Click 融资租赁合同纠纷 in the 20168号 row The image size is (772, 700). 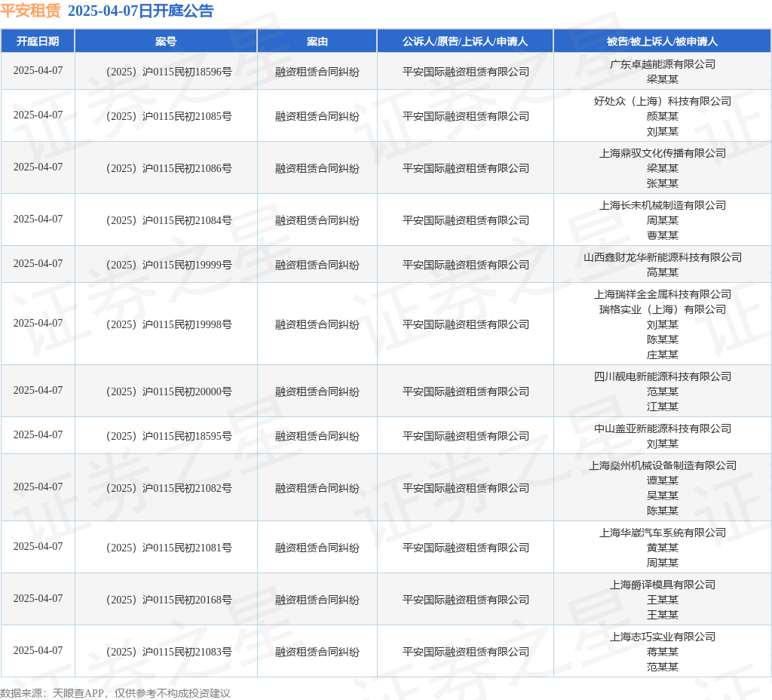(x=317, y=600)
